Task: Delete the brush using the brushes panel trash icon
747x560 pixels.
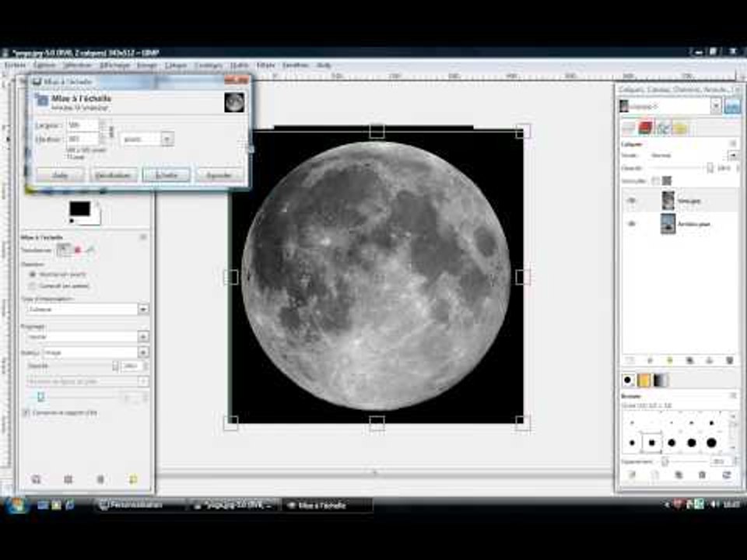Action: tap(702, 474)
